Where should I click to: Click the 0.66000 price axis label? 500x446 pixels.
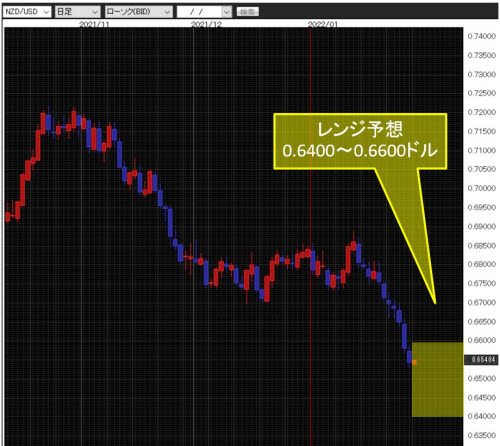point(482,340)
